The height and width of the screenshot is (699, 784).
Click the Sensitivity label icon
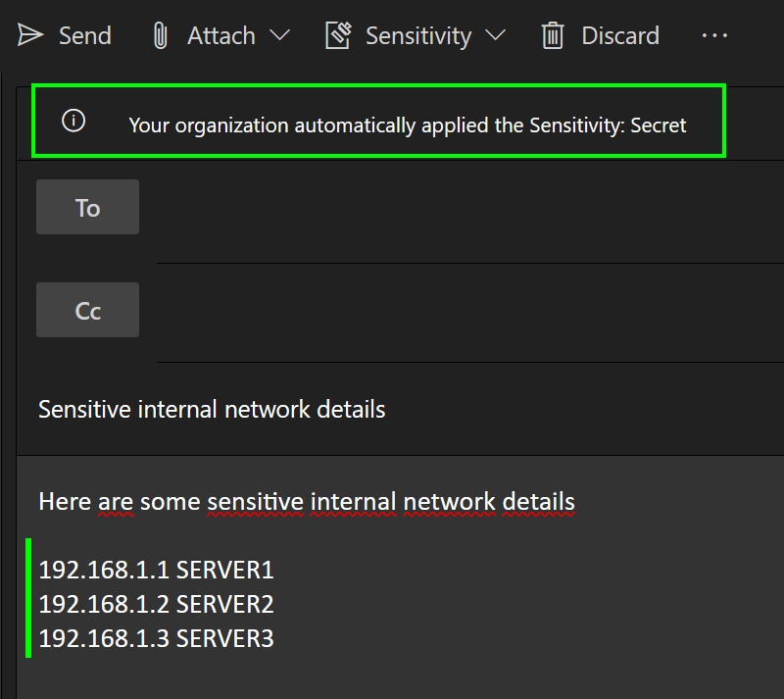(338, 36)
